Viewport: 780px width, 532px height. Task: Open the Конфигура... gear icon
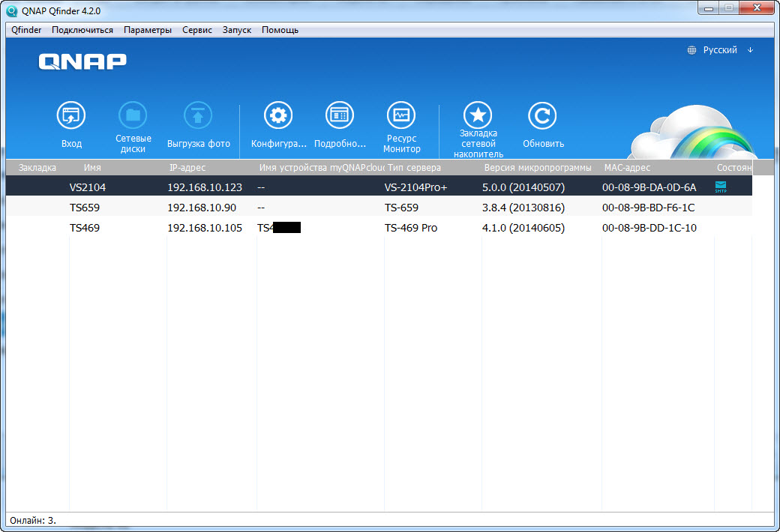[278, 115]
